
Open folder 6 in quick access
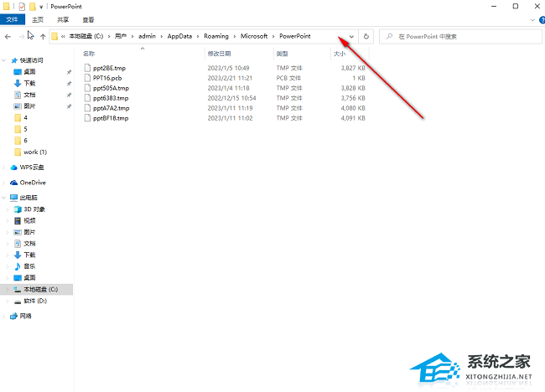pos(25,141)
